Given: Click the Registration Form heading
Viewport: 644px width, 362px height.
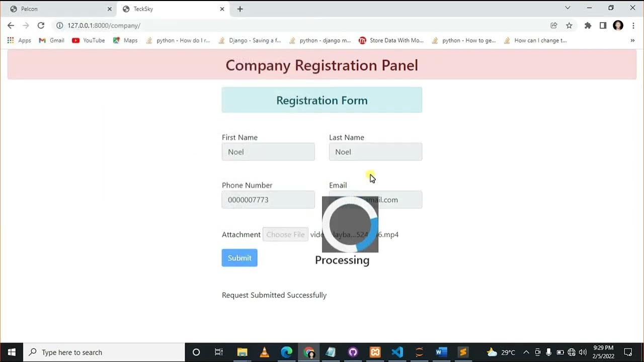Looking at the screenshot, I should click(322, 100).
